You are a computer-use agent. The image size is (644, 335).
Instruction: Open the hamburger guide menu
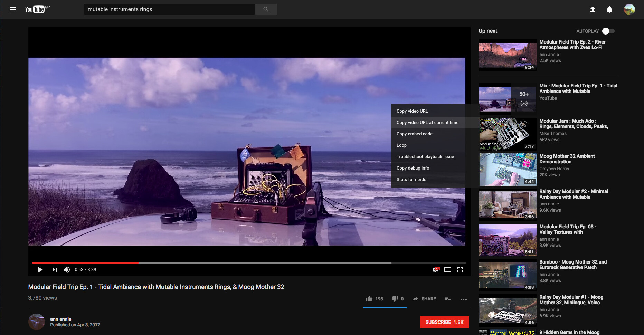(x=13, y=9)
